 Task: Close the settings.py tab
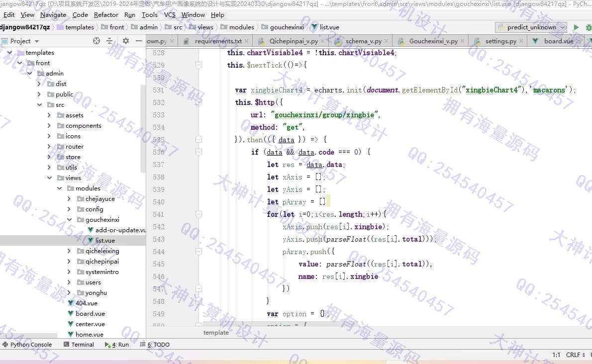521,41
